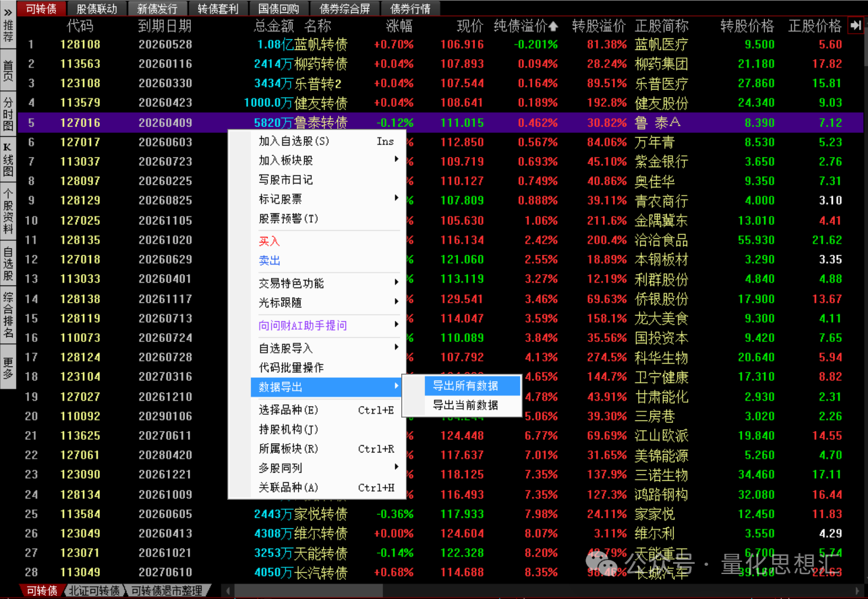Viewport: 868px width, 599px height.
Task: Open 个股资料 in the left sidebar
Action: click(8, 211)
